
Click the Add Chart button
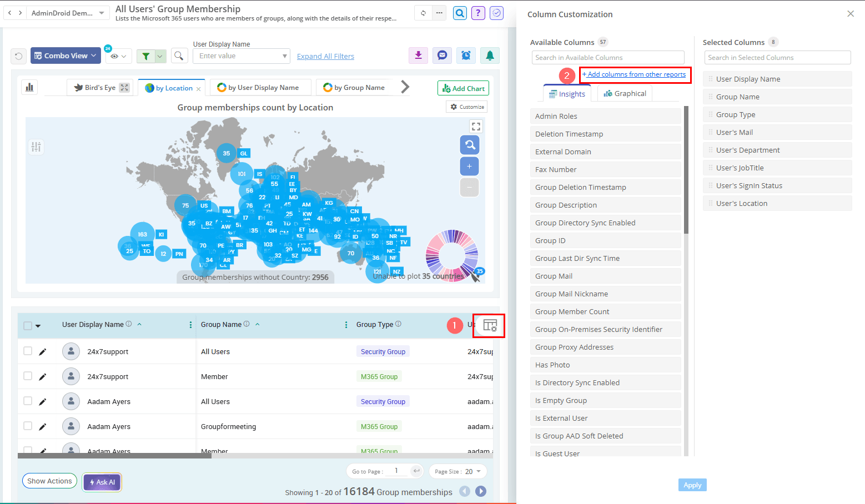[x=463, y=89]
